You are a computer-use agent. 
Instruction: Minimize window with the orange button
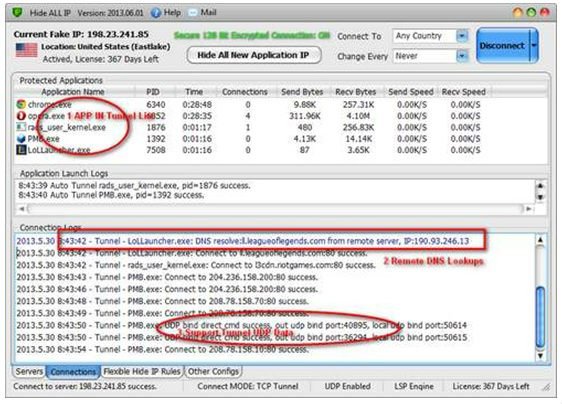[x=517, y=12]
